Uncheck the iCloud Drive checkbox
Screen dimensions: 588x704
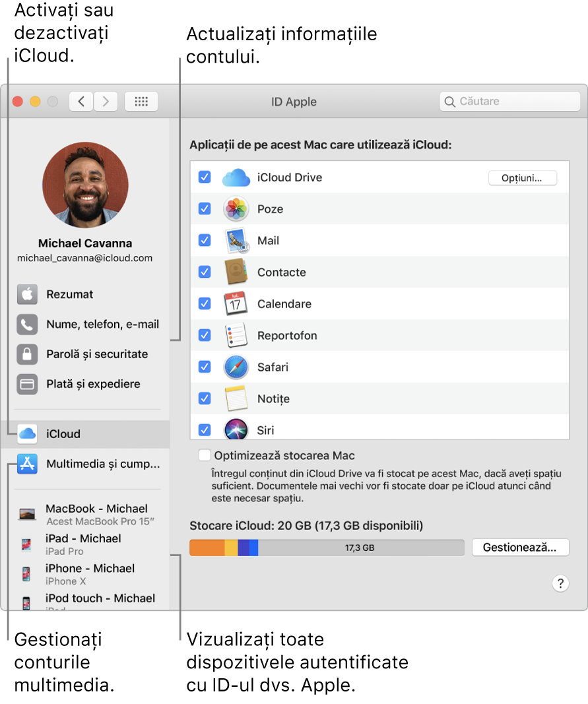coord(205,177)
